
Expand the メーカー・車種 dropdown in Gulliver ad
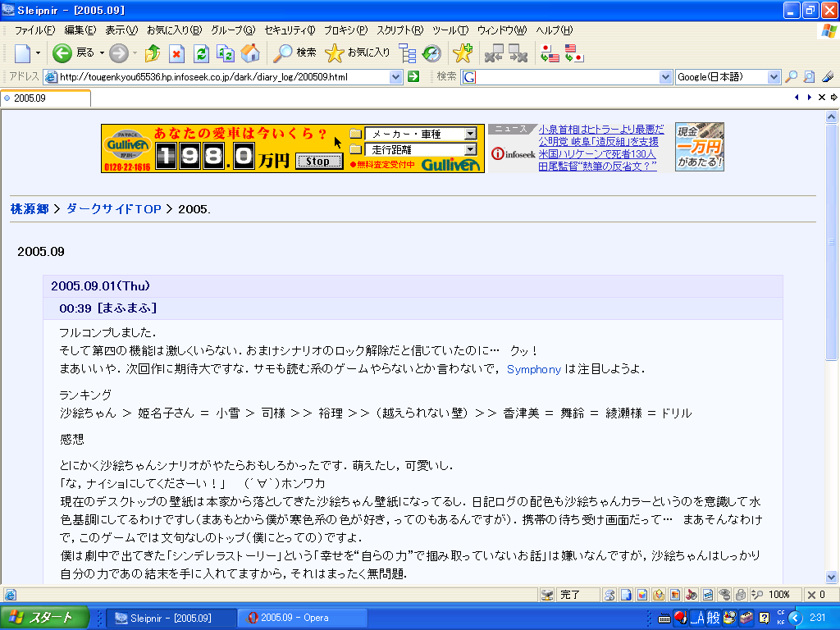point(470,134)
